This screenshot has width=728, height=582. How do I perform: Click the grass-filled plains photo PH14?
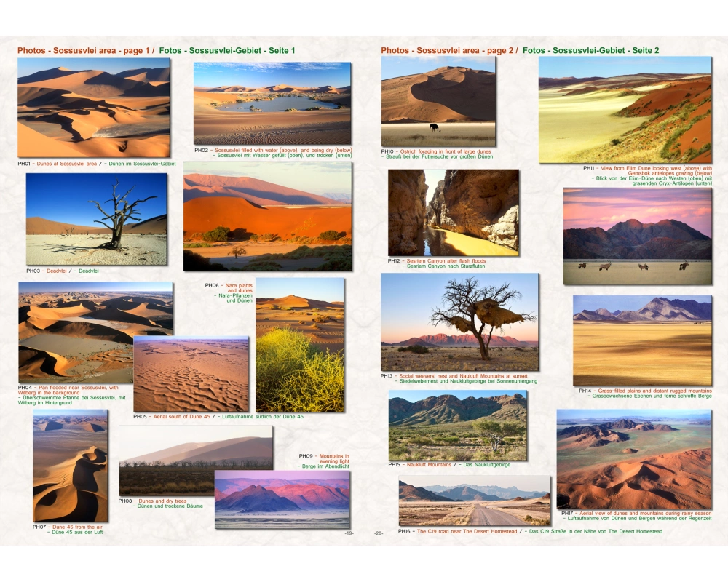(642, 340)
